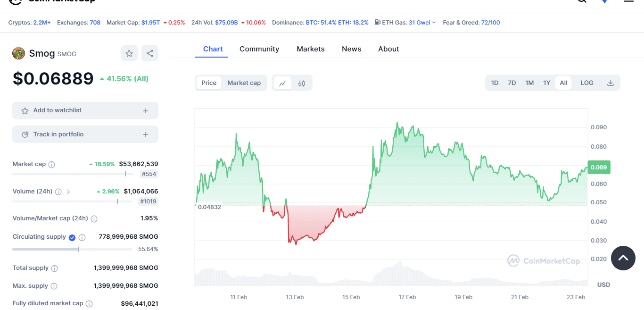Screen dimensions: 644x310
Task: Open the info icon beside Volume/Market cap (24h)
Action: click(94, 219)
